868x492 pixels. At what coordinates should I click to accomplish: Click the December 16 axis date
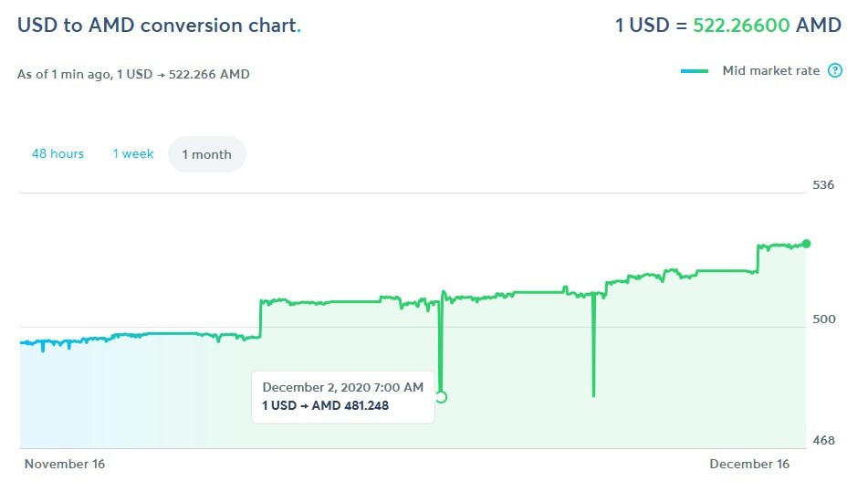pos(749,464)
